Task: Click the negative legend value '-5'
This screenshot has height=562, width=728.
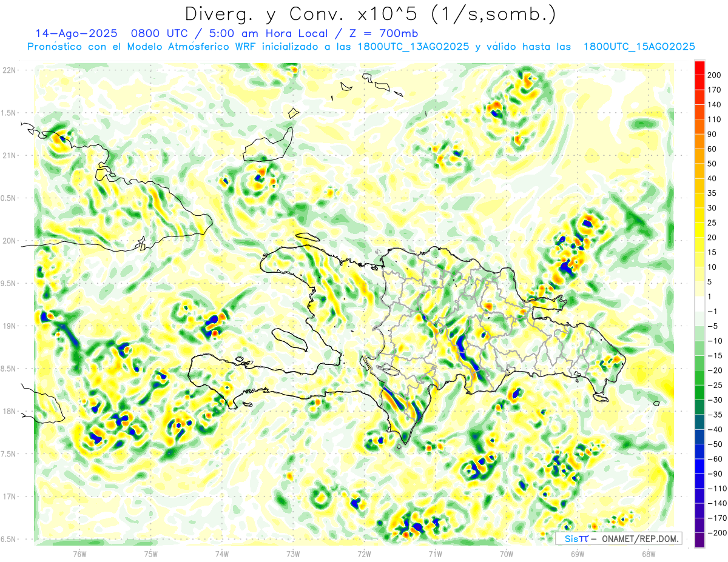Action: [713, 327]
